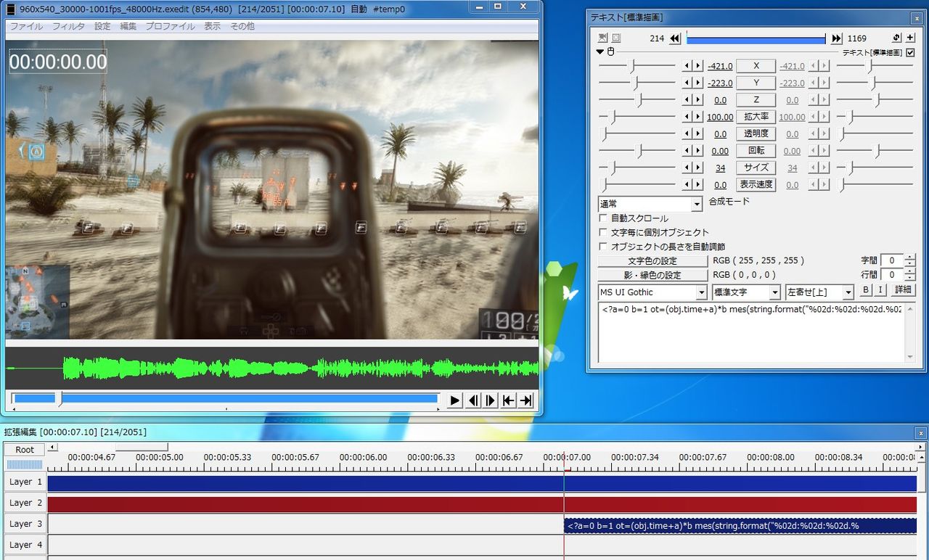Open the フィルタ menu
This screenshot has width=929, height=560.
68,26
